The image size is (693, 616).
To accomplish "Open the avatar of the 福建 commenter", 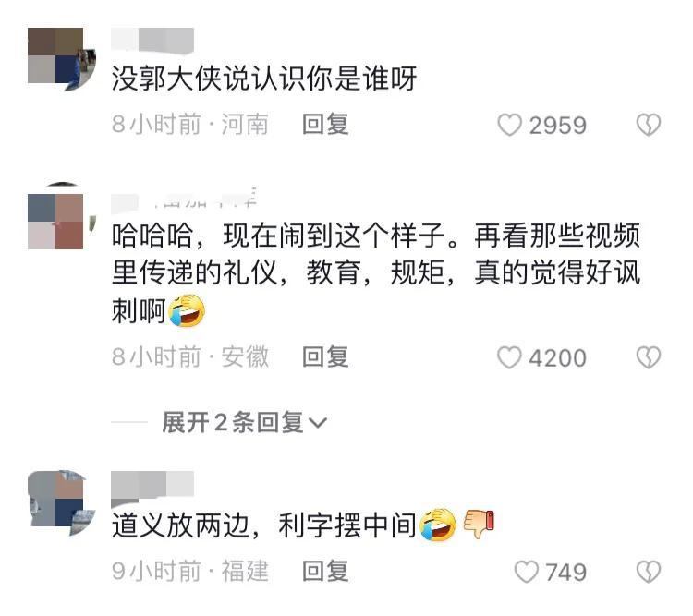I will [x=61, y=503].
